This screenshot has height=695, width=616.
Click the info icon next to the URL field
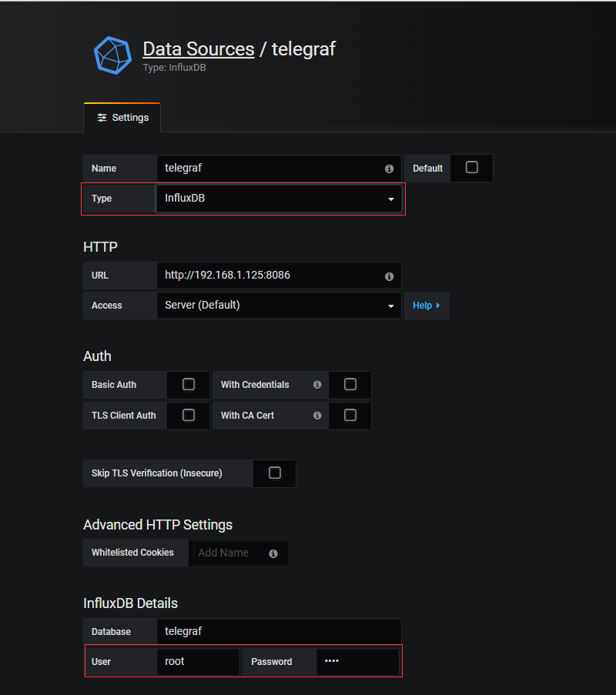click(389, 276)
